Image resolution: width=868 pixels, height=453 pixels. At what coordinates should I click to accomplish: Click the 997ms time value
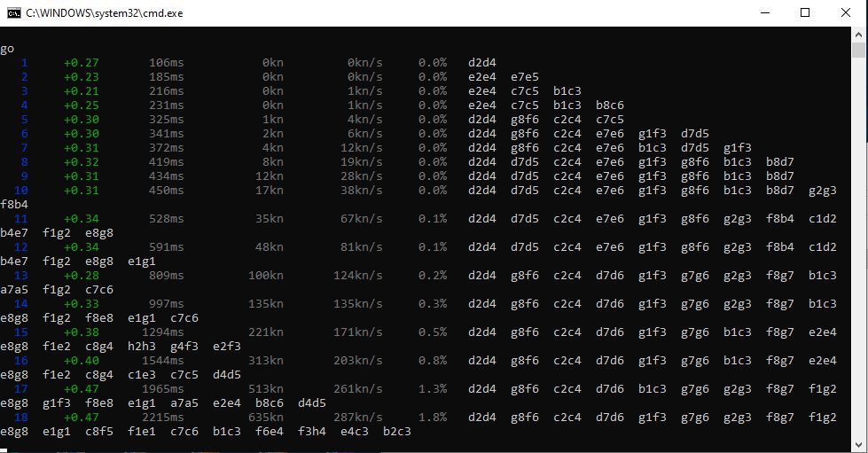166,303
